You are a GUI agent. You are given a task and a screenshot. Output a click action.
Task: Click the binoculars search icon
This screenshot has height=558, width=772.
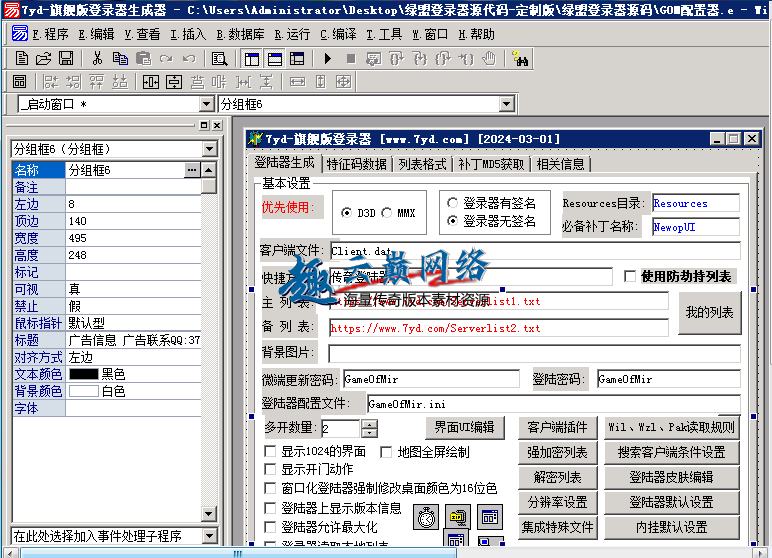tap(519, 59)
